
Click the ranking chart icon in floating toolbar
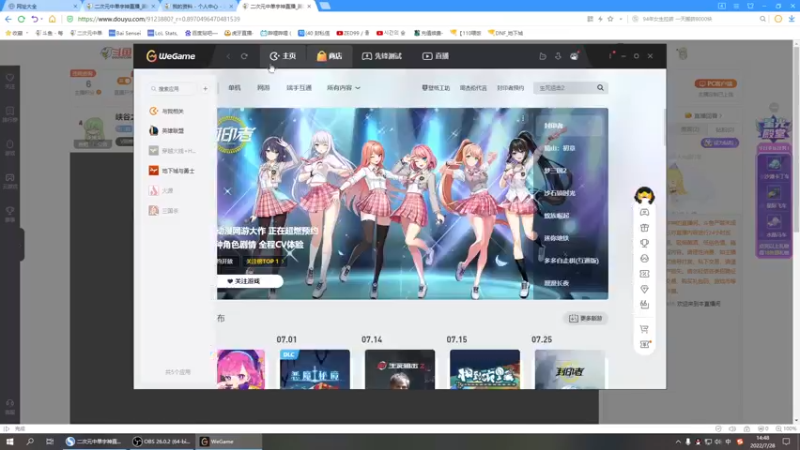click(644, 305)
